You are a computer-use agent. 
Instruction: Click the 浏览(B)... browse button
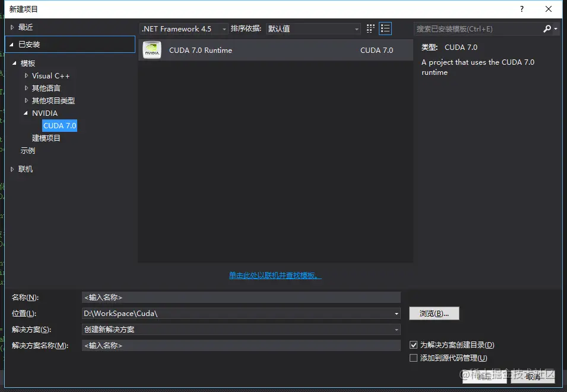coord(434,314)
